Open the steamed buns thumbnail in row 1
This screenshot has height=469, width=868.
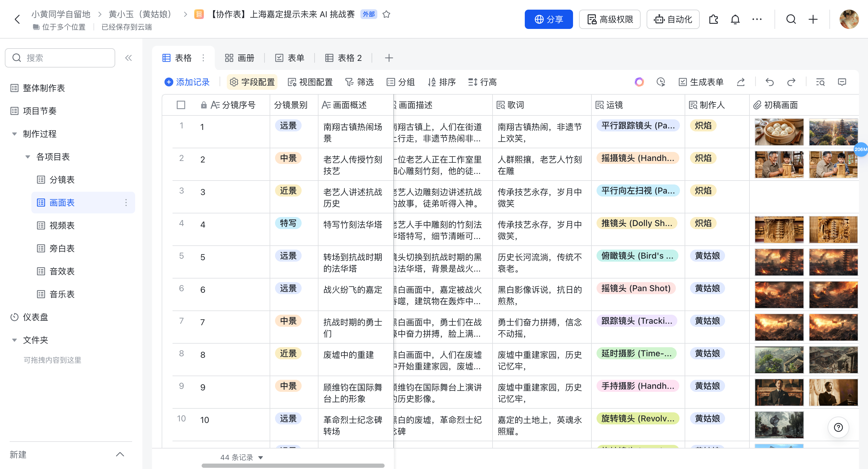(x=779, y=132)
